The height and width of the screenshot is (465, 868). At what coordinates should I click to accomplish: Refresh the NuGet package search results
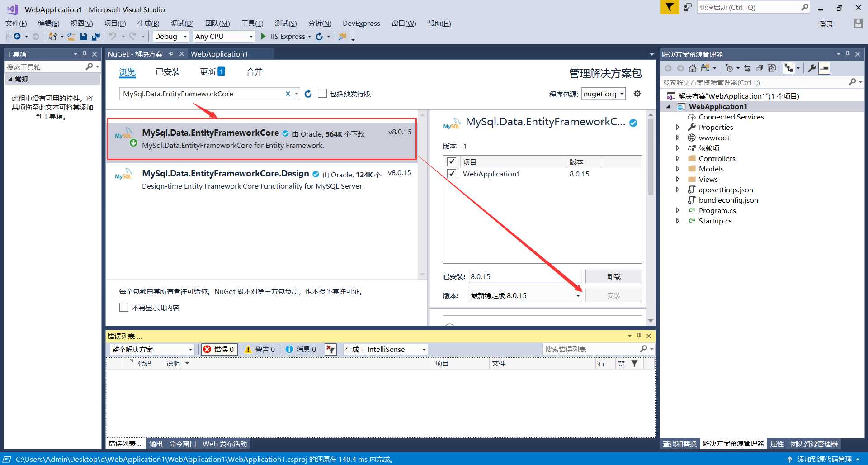click(x=308, y=94)
